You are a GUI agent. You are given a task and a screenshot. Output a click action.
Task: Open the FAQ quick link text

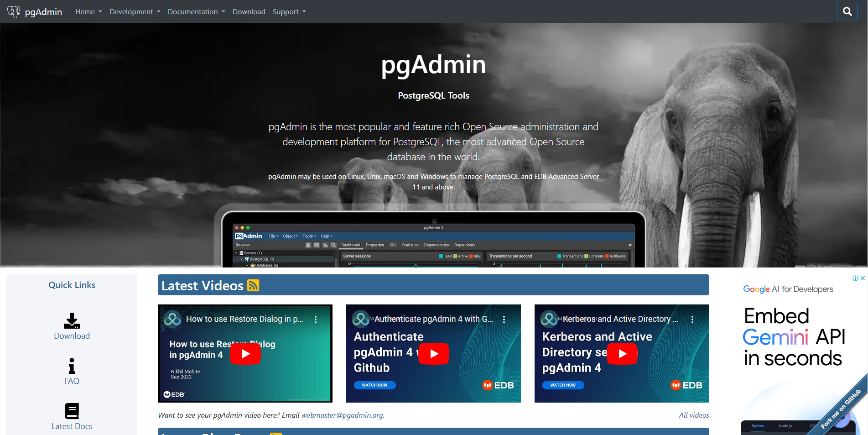[72, 381]
